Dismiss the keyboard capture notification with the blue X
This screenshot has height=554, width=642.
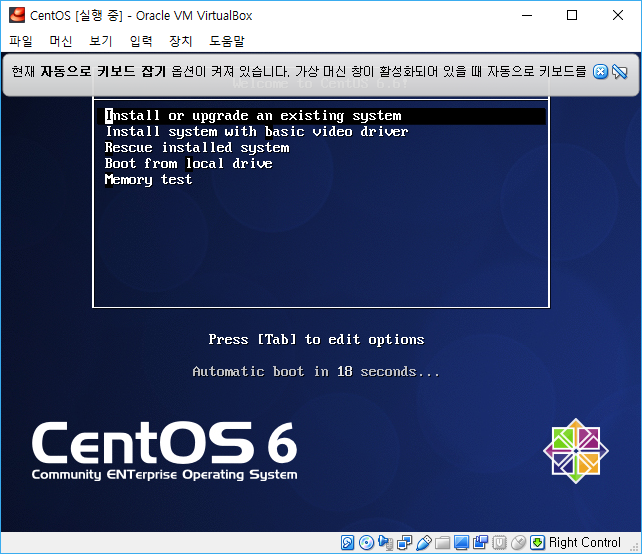tap(600, 72)
